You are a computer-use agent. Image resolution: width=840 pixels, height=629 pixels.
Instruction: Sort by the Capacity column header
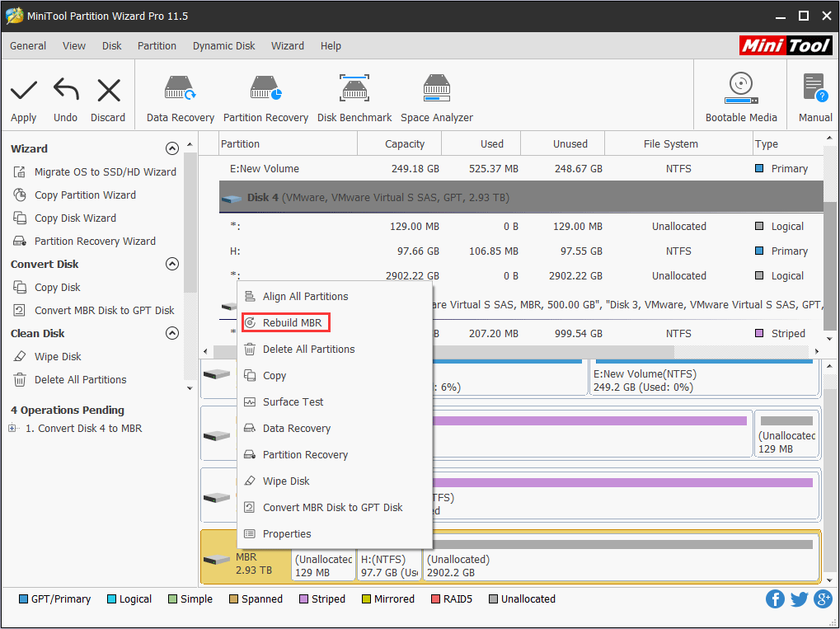coord(400,143)
